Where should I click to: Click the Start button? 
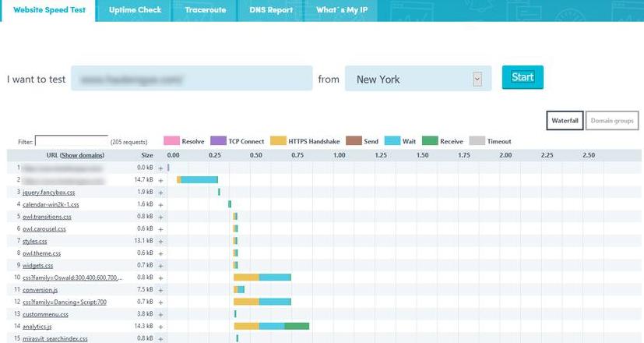tap(523, 77)
